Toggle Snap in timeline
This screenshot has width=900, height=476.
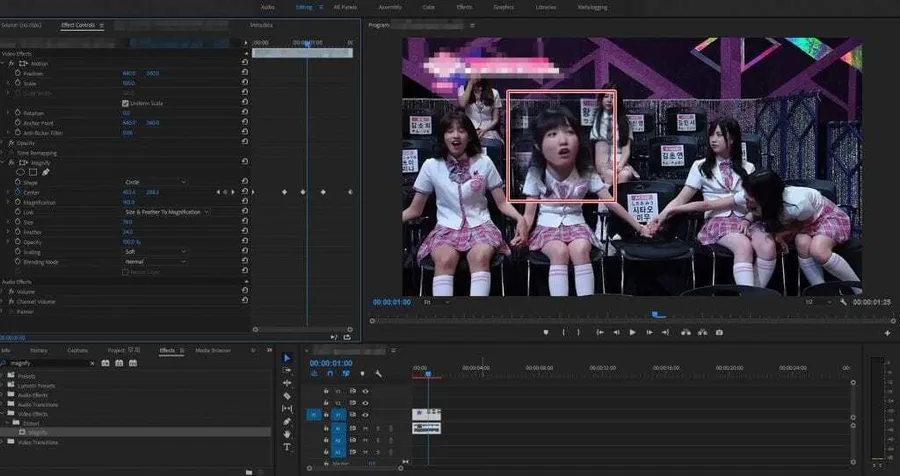pyautogui.click(x=330, y=374)
